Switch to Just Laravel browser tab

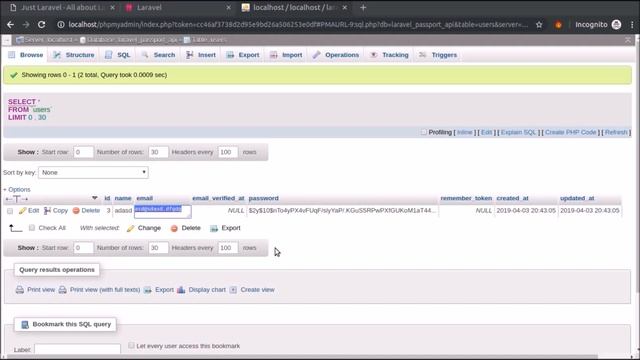point(62,7)
